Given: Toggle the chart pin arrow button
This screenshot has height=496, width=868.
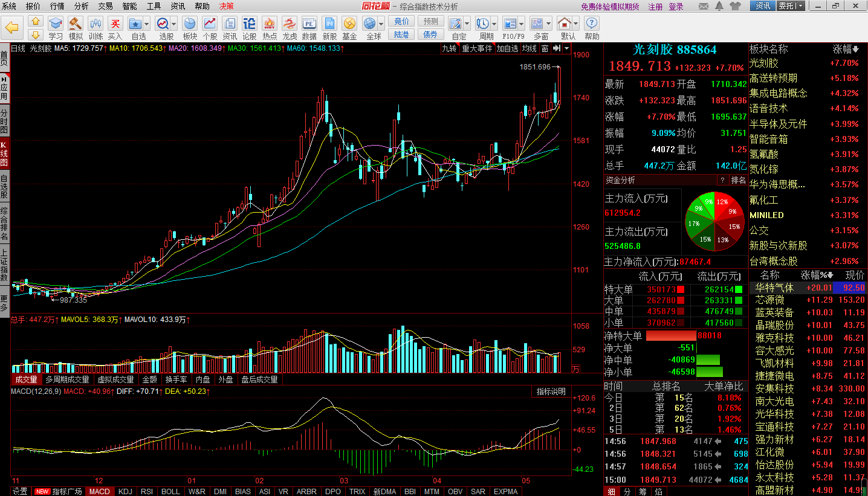Looking at the screenshot, I should pos(557,48).
